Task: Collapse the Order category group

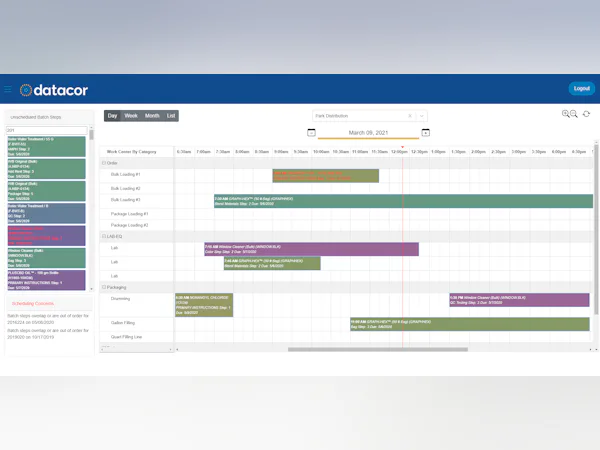Action: (x=103, y=163)
